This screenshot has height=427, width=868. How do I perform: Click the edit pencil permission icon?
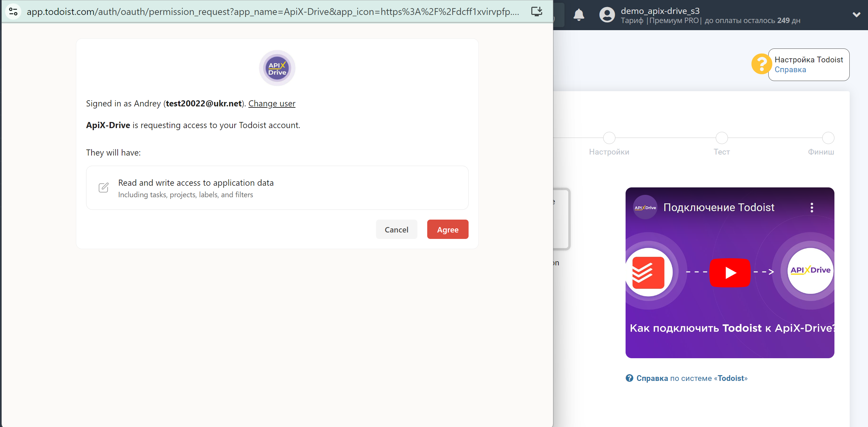(x=103, y=187)
